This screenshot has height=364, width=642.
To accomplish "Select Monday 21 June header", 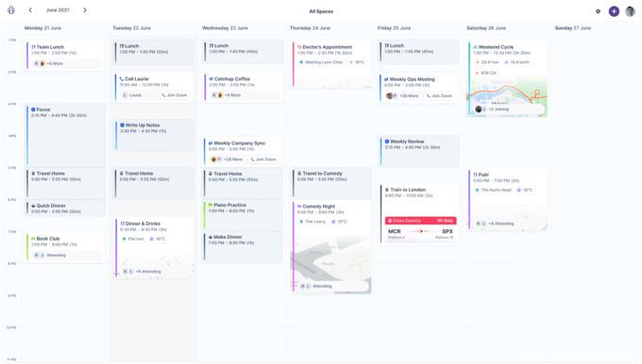I will click(x=43, y=28).
